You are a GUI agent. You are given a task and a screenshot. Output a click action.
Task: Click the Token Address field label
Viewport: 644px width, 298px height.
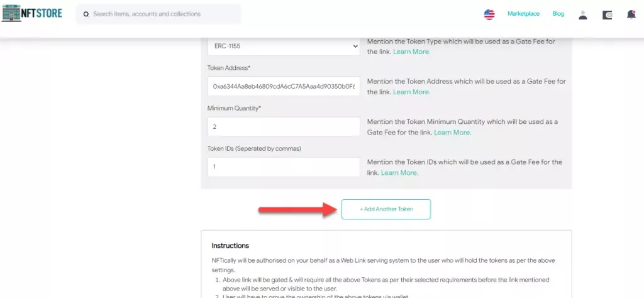tap(229, 68)
